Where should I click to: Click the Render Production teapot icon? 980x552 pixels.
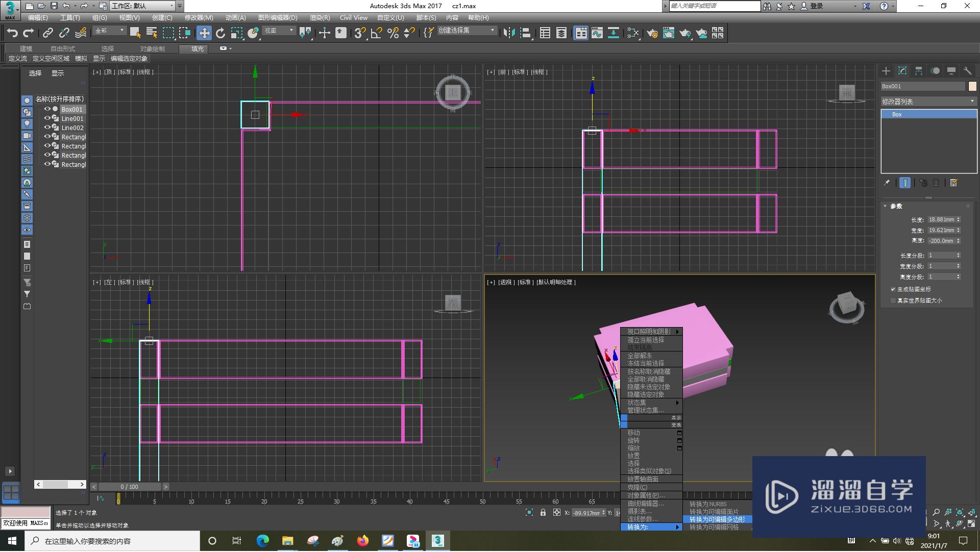pos(685,33)
